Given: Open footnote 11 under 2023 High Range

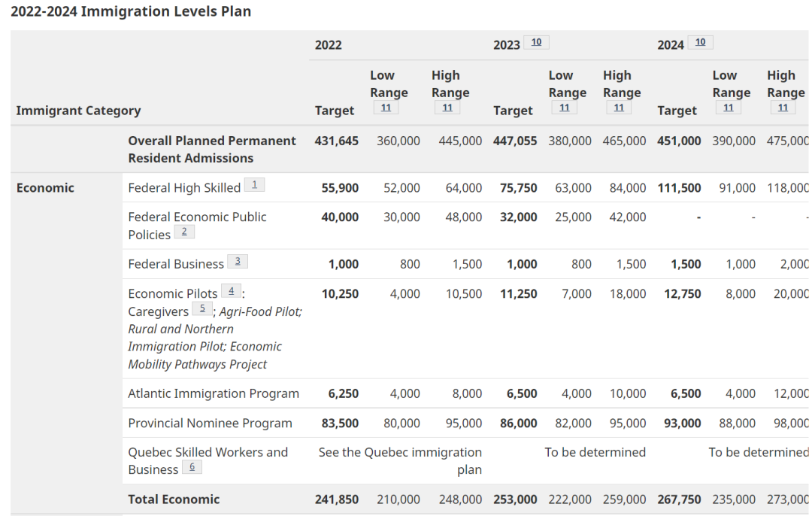Looking at the screenshot, I should coord(618,108).
